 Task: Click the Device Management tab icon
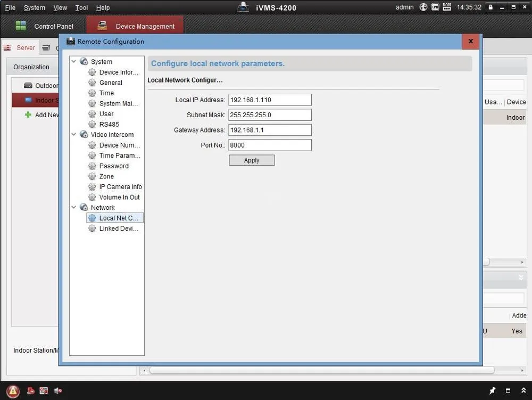(102, 26)
